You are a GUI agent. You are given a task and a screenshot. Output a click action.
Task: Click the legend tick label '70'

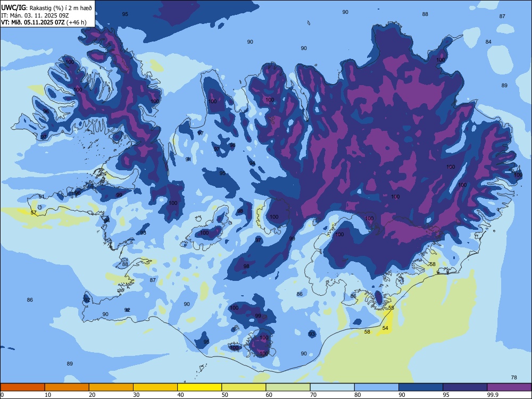click(313, 395)
